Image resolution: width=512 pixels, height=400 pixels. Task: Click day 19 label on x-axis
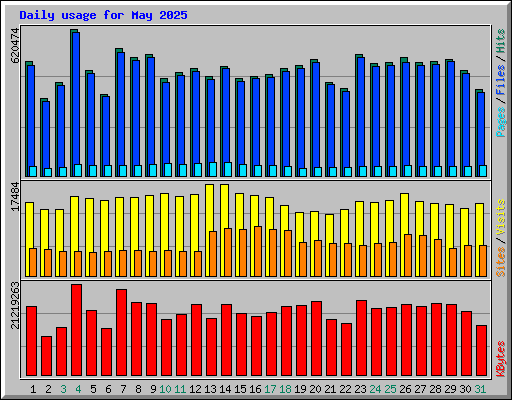(x=300, y=389)
